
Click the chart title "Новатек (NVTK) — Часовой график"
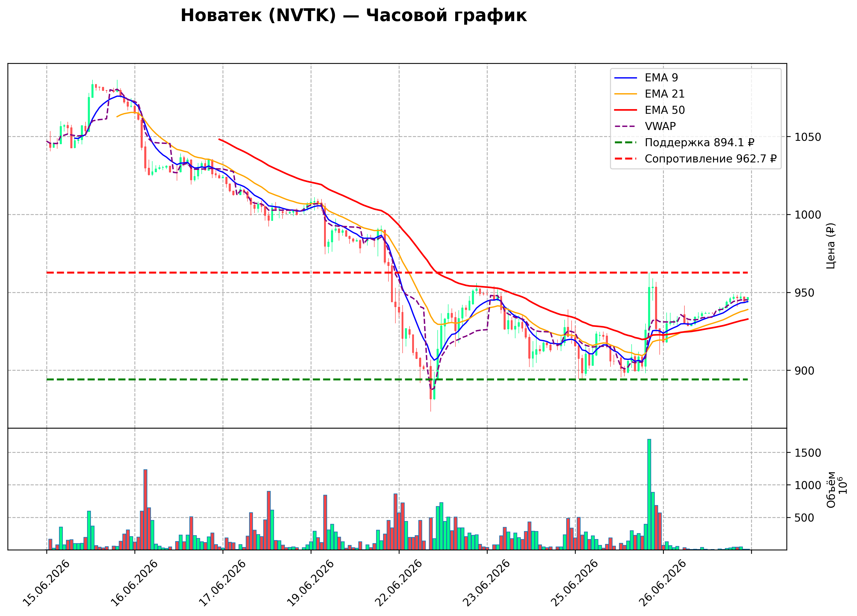(353, 15)
